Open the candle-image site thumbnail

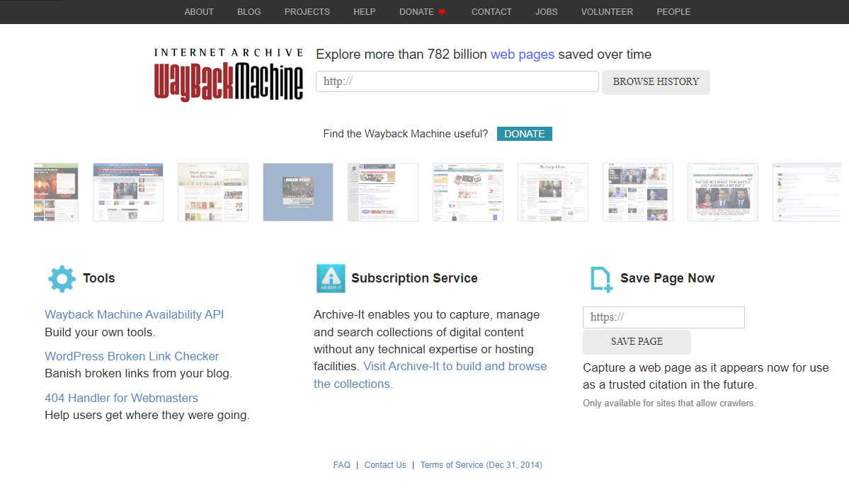[x=56, y=192]
